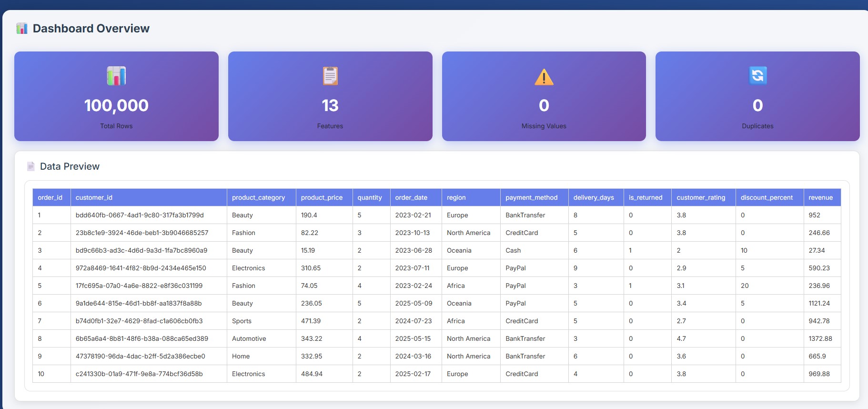The image size is (868, 409).
Task: Select order date 2025-05-09 cell
Action: click(414, 303)
